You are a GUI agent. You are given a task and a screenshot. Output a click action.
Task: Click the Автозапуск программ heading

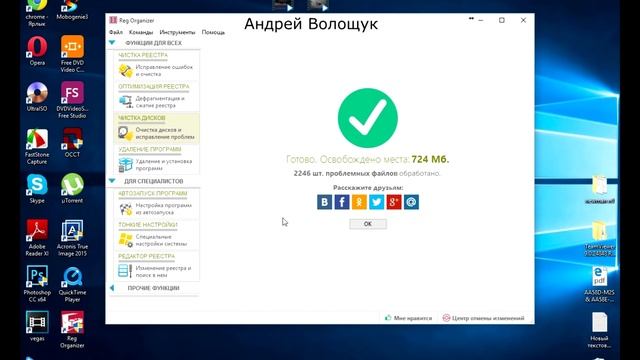(x=153, y=193)
